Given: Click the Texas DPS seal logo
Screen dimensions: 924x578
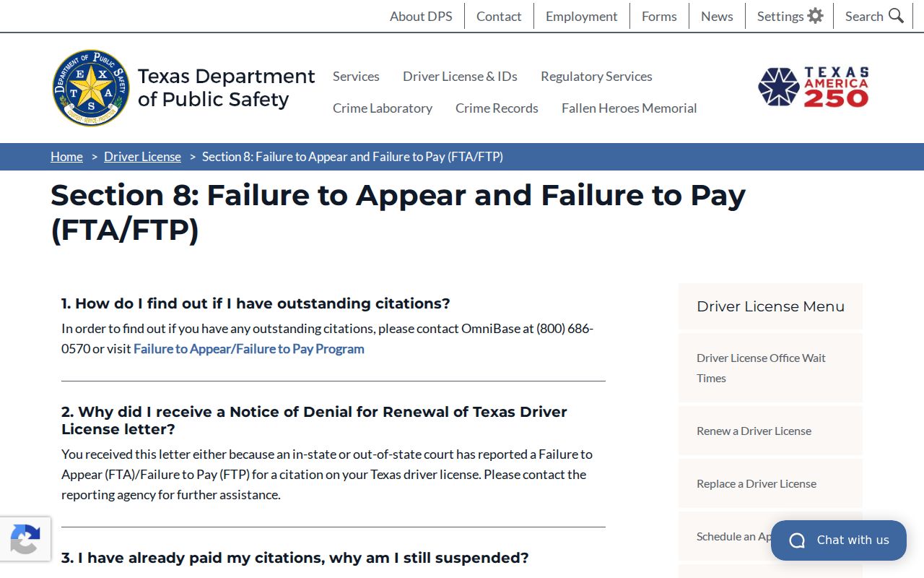Looking at the screenshot, I should pos(91,88).
